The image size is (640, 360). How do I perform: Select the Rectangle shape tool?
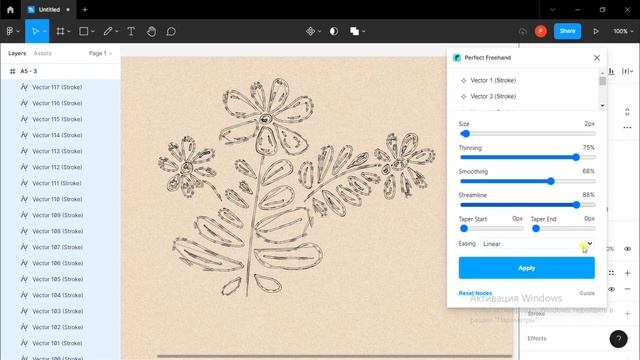(83, 31)
